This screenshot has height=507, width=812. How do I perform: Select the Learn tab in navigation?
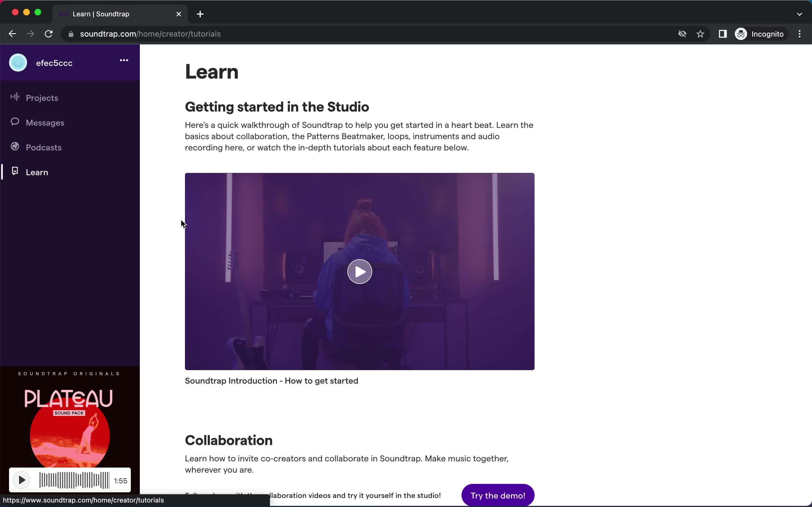coord(36,172)
